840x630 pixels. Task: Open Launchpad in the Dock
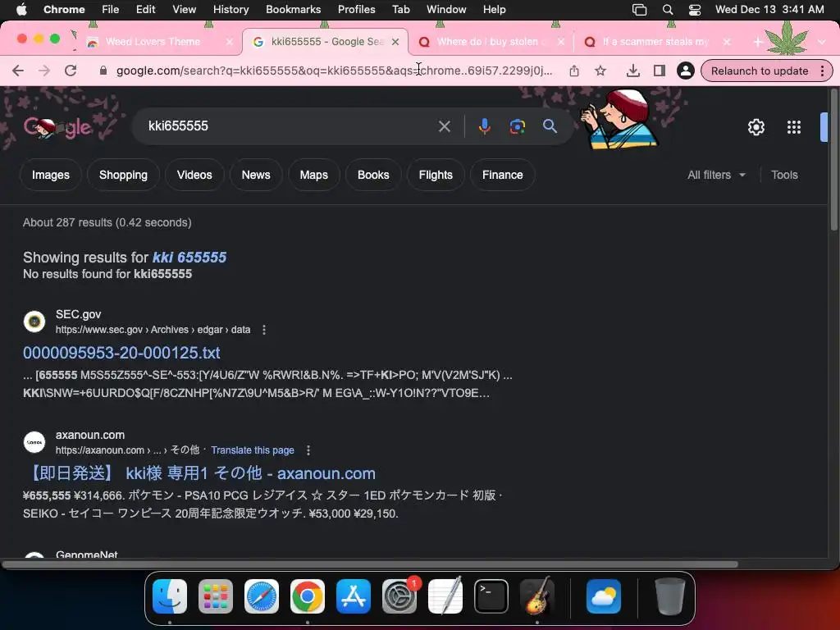[x=216, y=596]
